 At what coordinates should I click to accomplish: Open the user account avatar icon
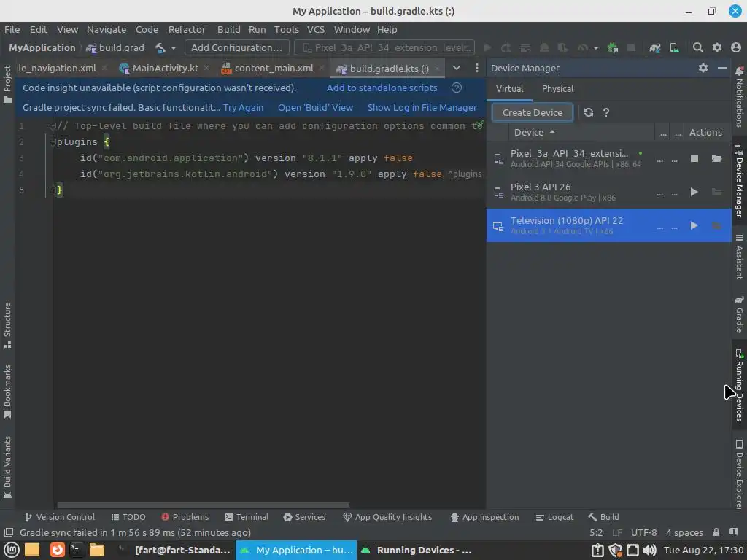click(736, 47)
